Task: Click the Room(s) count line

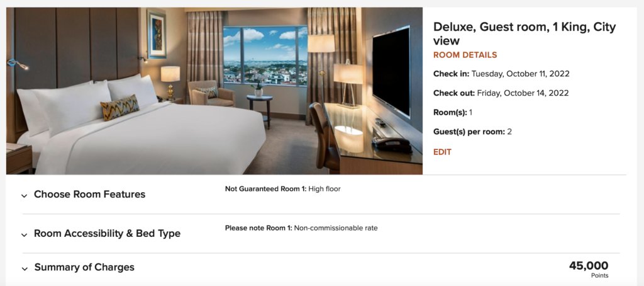Action: [x=453, y=112]
